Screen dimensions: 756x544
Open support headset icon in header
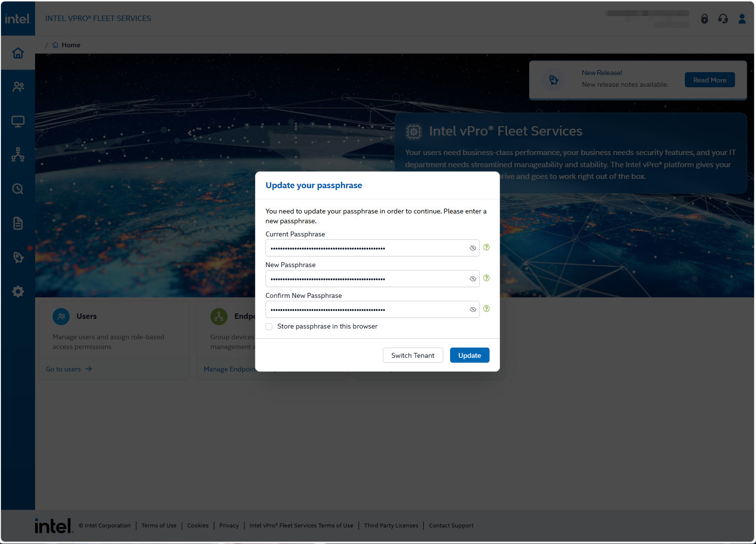(723, 19)
